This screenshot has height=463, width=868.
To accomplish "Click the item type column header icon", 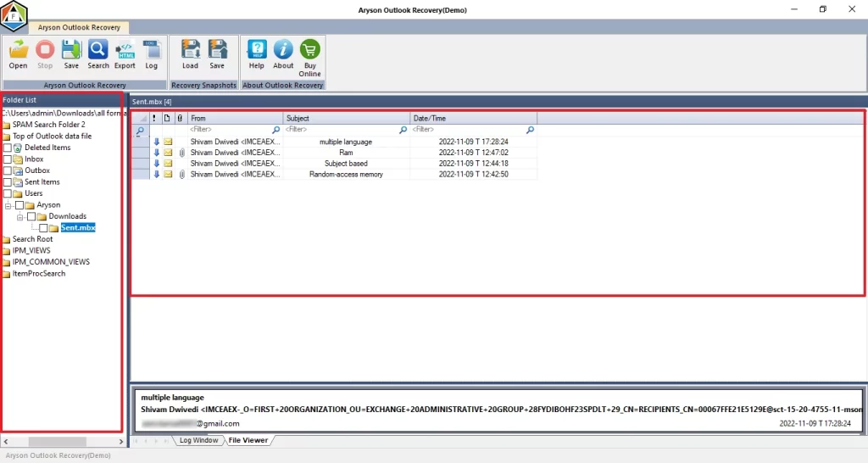I will [x=167, y=118].
